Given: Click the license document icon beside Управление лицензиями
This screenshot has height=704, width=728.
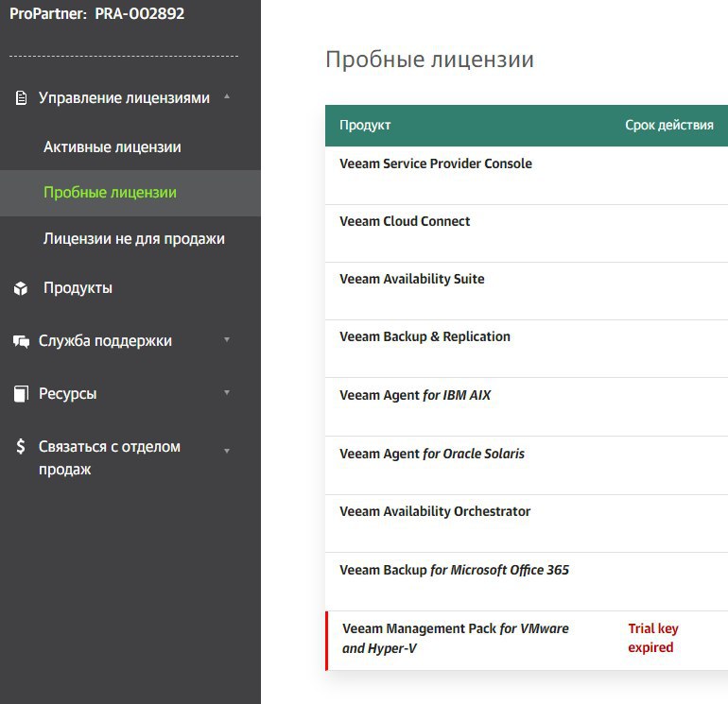Looking at the screenshot, I should point(21,98).
